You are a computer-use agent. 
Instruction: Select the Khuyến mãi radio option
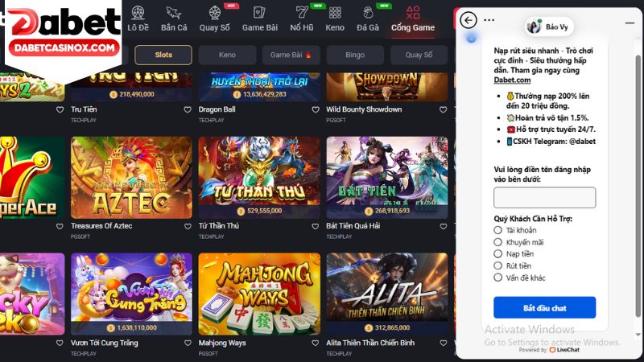coord(497,242)
